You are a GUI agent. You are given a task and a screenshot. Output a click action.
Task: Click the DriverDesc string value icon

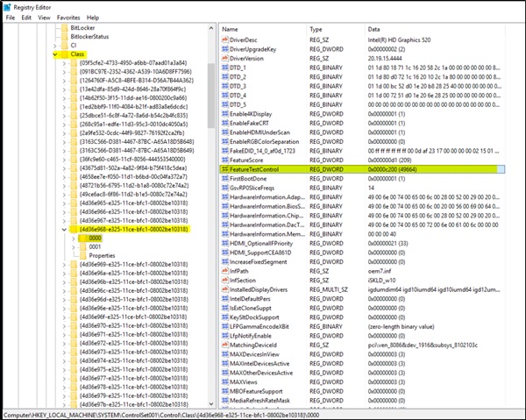pos(224,40)
